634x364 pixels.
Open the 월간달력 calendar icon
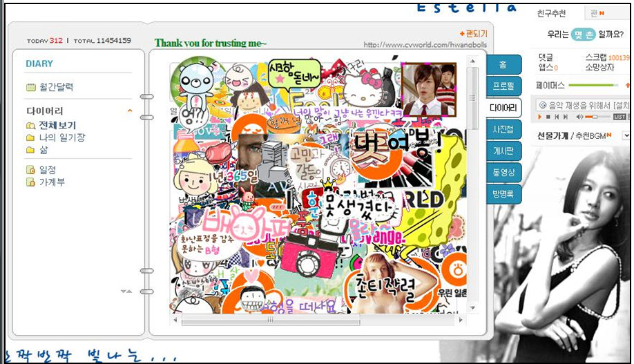(x=30, y=87)
